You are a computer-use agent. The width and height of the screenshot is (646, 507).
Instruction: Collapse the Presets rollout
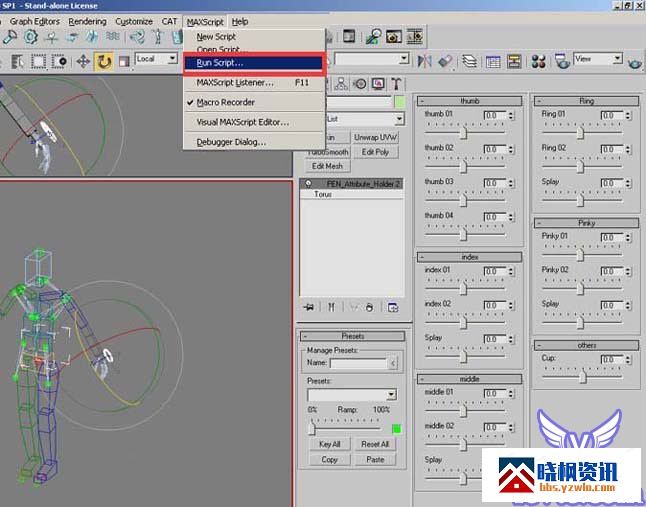[353, 336]
